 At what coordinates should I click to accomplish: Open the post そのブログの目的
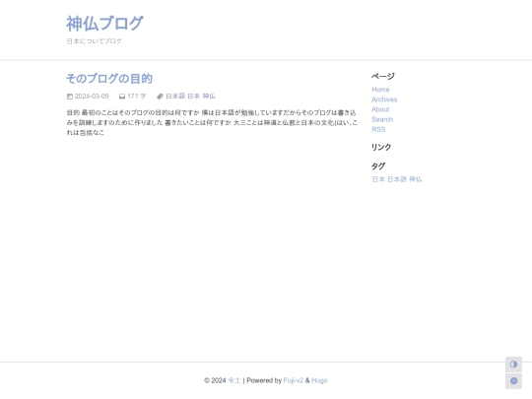click(109, 79)
